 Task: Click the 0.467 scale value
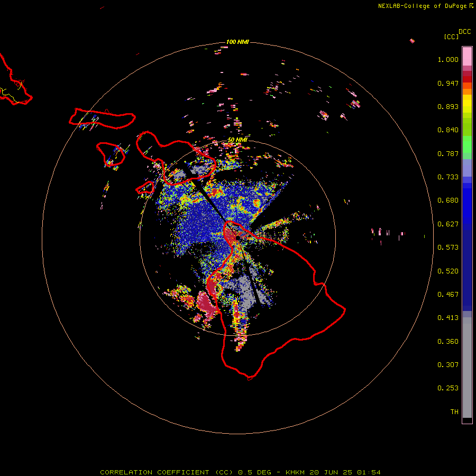coord(448,295)
